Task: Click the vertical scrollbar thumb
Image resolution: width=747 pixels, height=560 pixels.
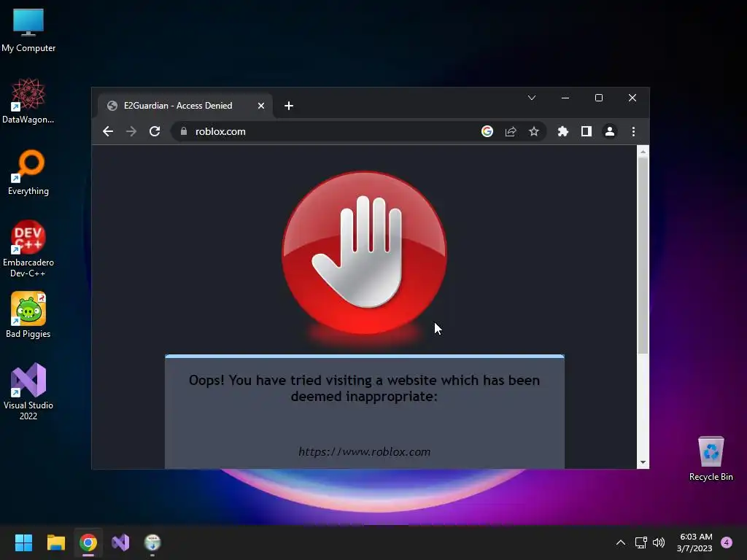Action: point(643,256)
